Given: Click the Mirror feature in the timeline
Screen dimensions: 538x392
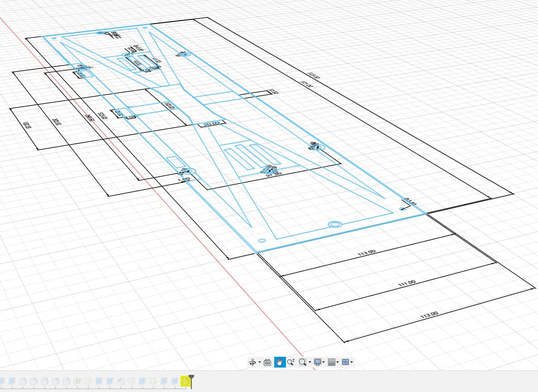Looking at the screenshot, I should coord(77,381).
